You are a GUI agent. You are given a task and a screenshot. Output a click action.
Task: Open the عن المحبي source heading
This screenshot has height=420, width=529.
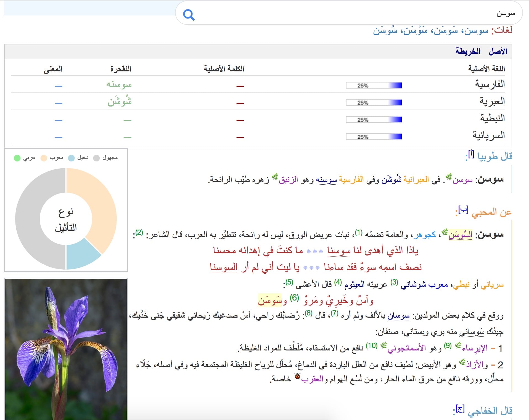491,212
